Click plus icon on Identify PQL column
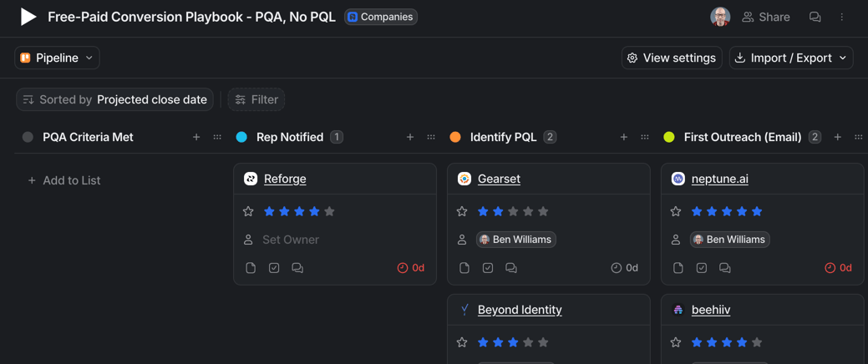The height and width of the screenshot is (364, 868). [624, 137]
